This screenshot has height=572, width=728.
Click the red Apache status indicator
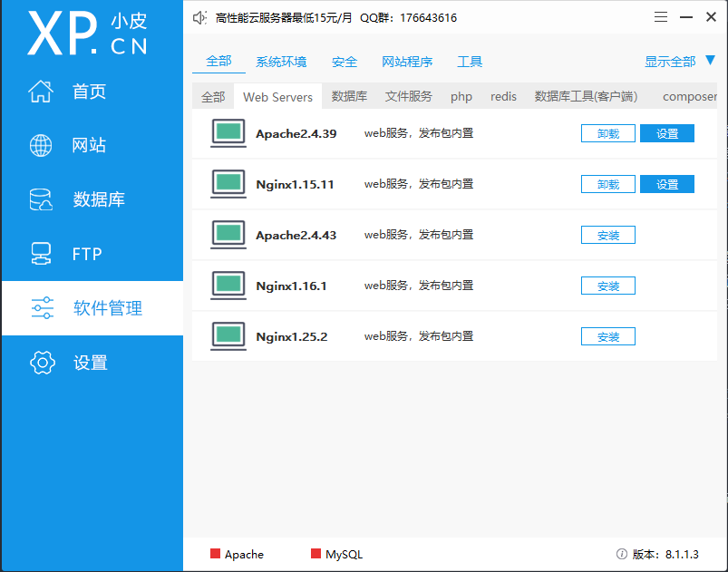pyautogui.click(x=215, y=554)
